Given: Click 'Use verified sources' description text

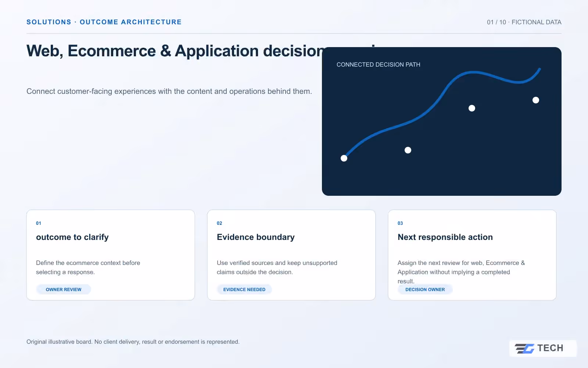Looking at the screenshot, I should click(277, 268).
